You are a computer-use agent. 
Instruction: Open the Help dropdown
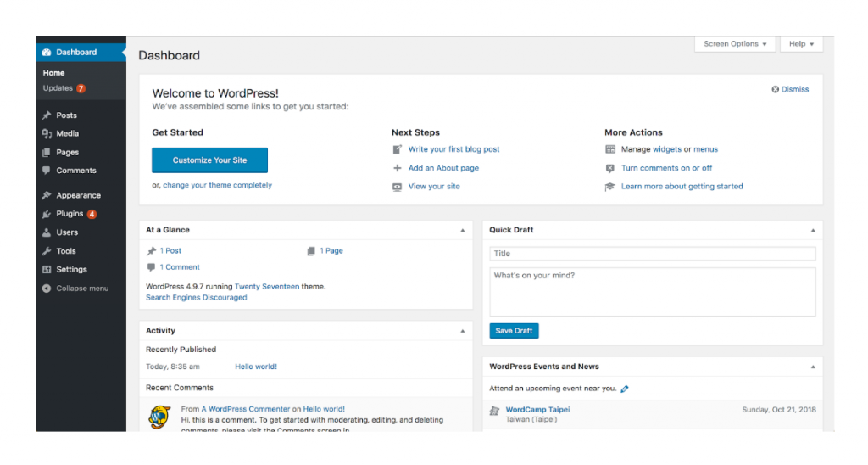point(801,44)
